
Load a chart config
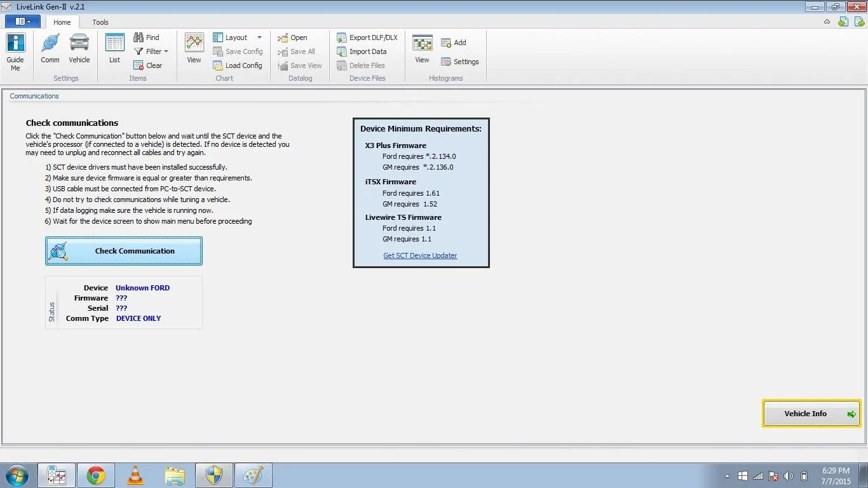click(x=238, y=65)
